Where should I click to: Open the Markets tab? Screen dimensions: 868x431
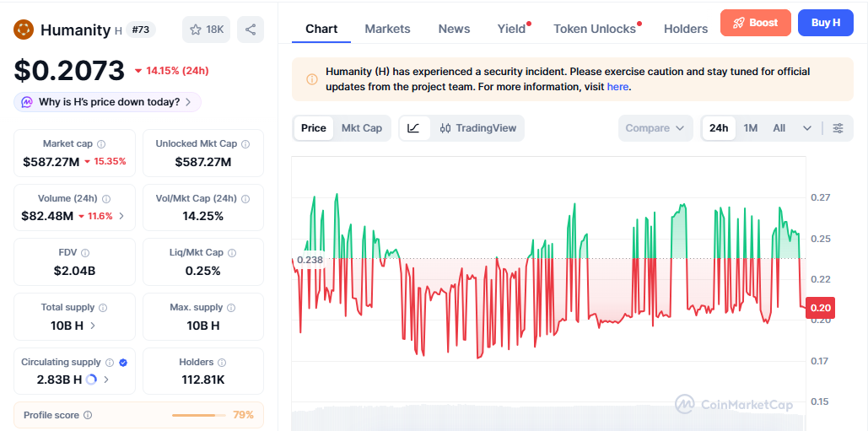coord(387,29)
